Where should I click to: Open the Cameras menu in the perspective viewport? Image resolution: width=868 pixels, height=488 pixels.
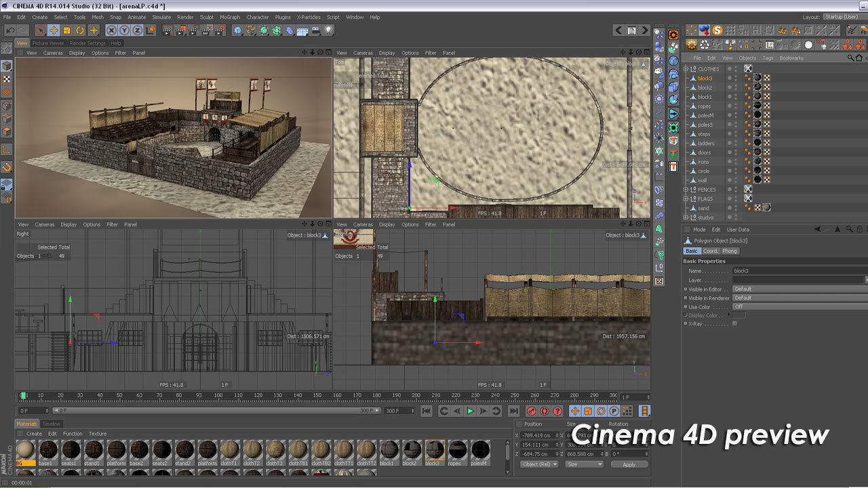point(53,53)
